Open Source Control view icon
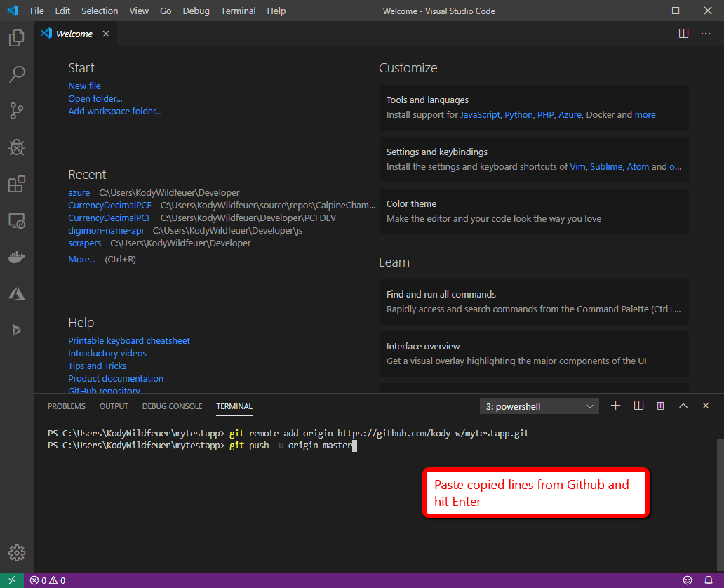Viewport: 724px width, 588px height. point(17,111)
